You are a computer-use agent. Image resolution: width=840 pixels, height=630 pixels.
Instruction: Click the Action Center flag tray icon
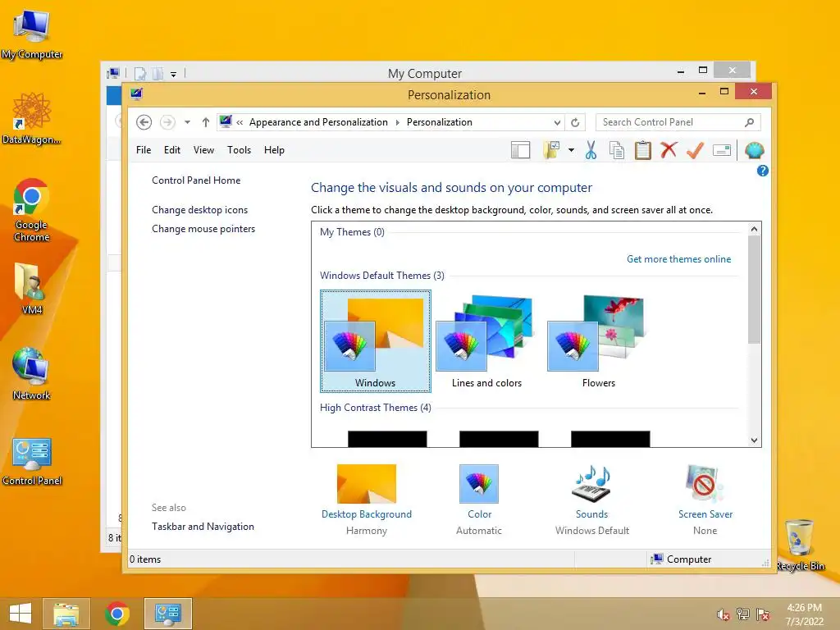tap(763, 614)
